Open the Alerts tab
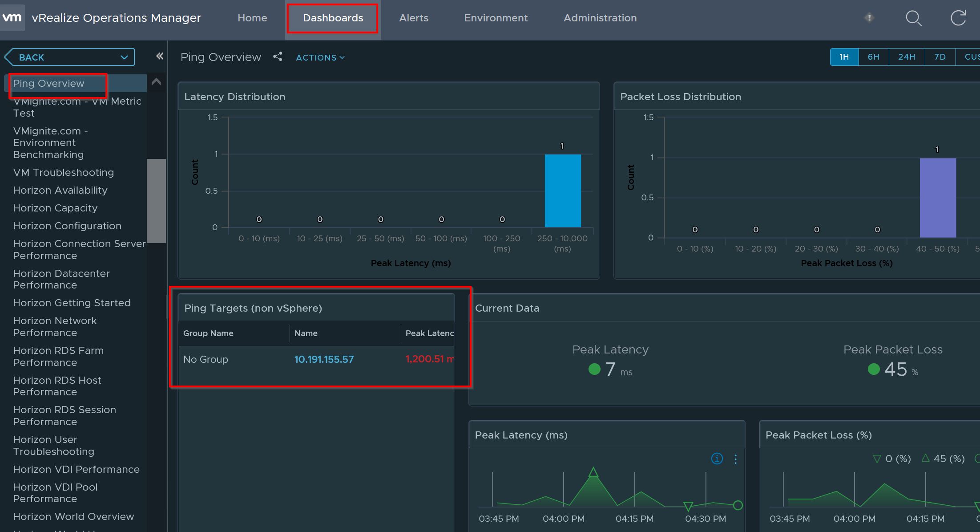Image resolution: width=980 pixels, height=532 pixels. (x=413, y=18)
